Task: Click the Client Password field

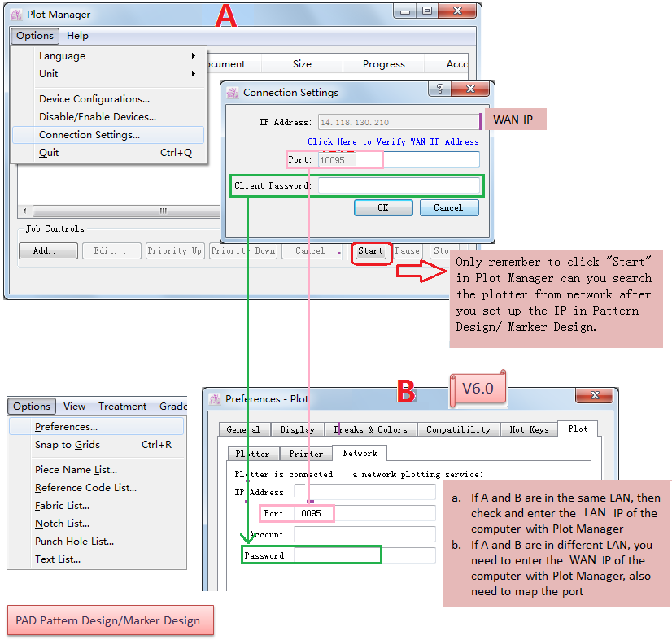Action: 398,186
